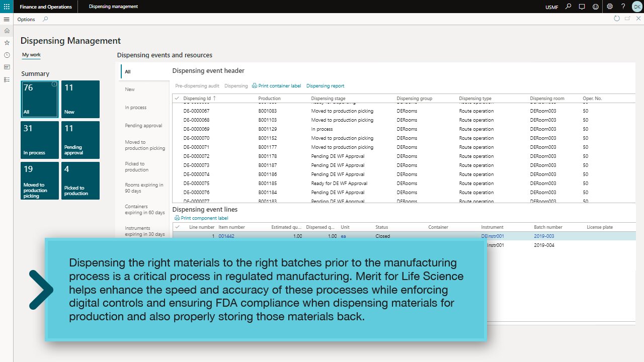The height and width of the screenshot is (362, 644).
Task: Click the top bar search magnifier
Action: (569, 7)
